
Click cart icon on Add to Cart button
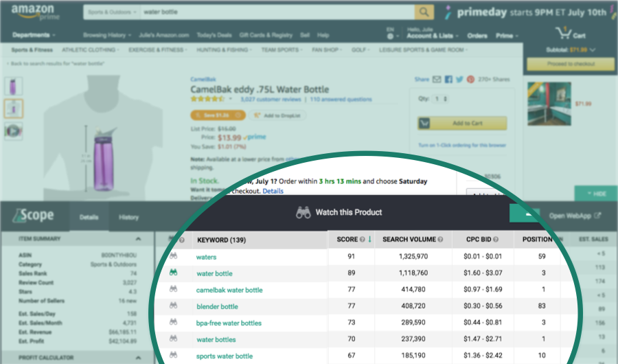click(424, 124)
